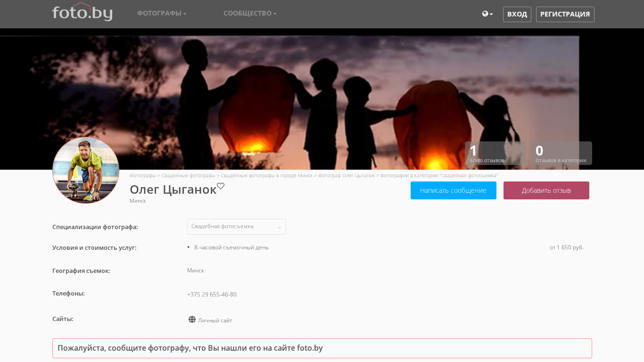
Task: Click the globe icon beside Личный сайт
Action: [192, 320]
